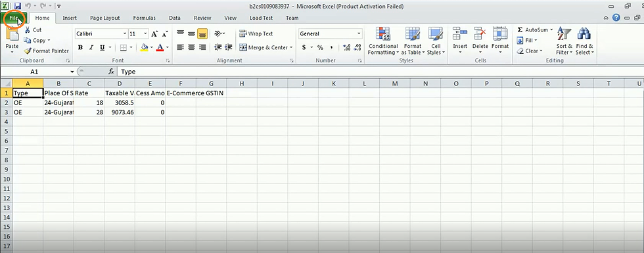The image size is (644, 253).
Task: Select column D header
Action: 120,84
